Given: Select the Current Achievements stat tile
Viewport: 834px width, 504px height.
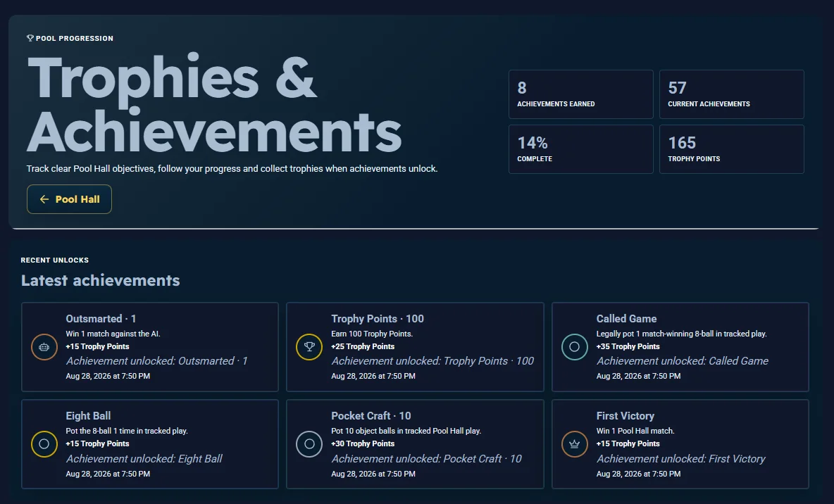Looking at the screenshot, I should (732, 94).
